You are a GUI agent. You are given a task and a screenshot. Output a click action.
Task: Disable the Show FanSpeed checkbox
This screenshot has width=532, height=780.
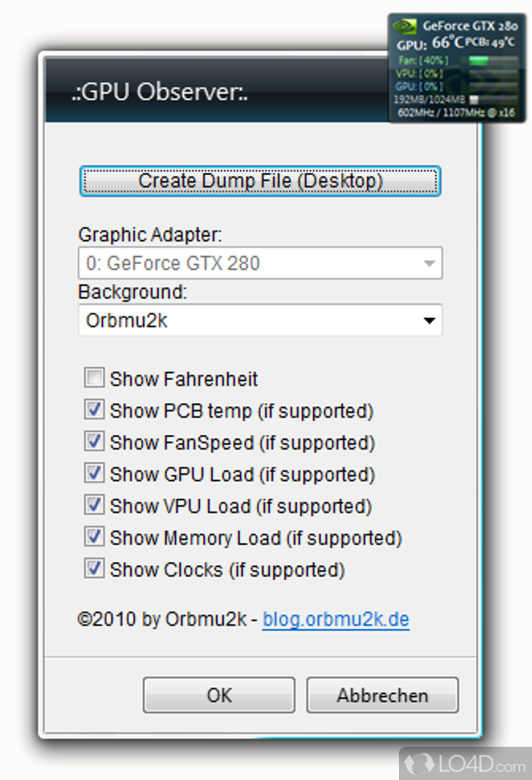click(94, 442)
